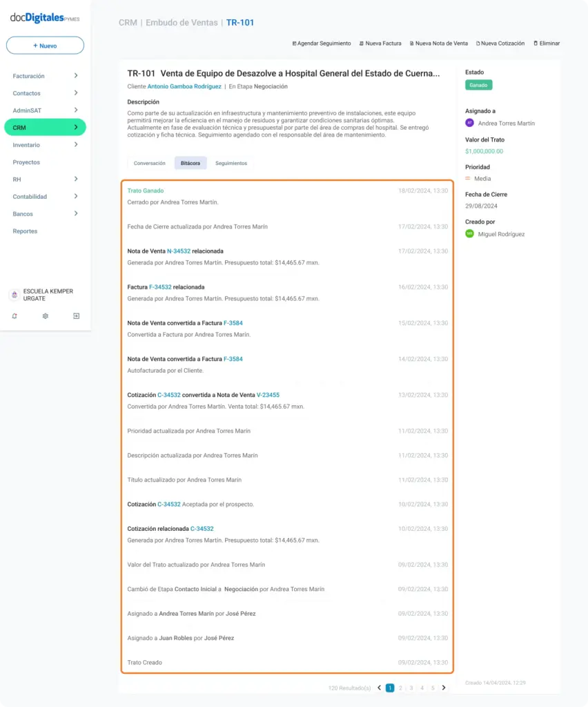Click the + Nuevo button

point(45,46)
